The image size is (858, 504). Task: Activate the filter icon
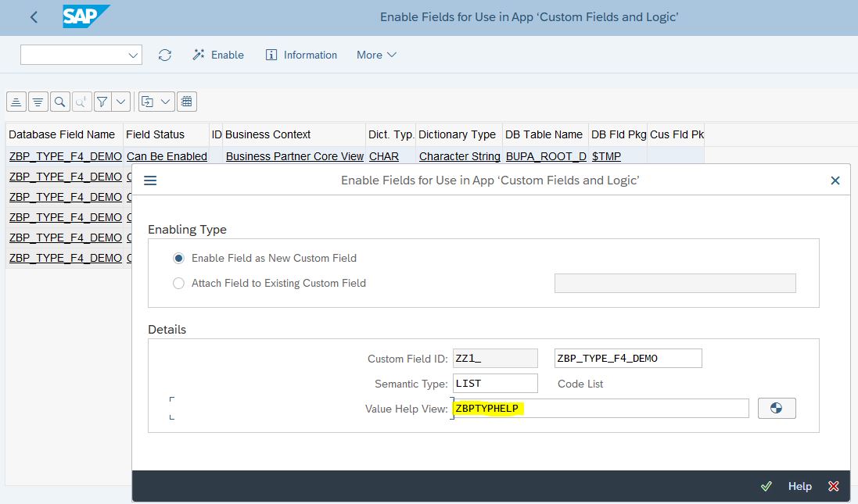pyautogui.click(x=102, y=101)
